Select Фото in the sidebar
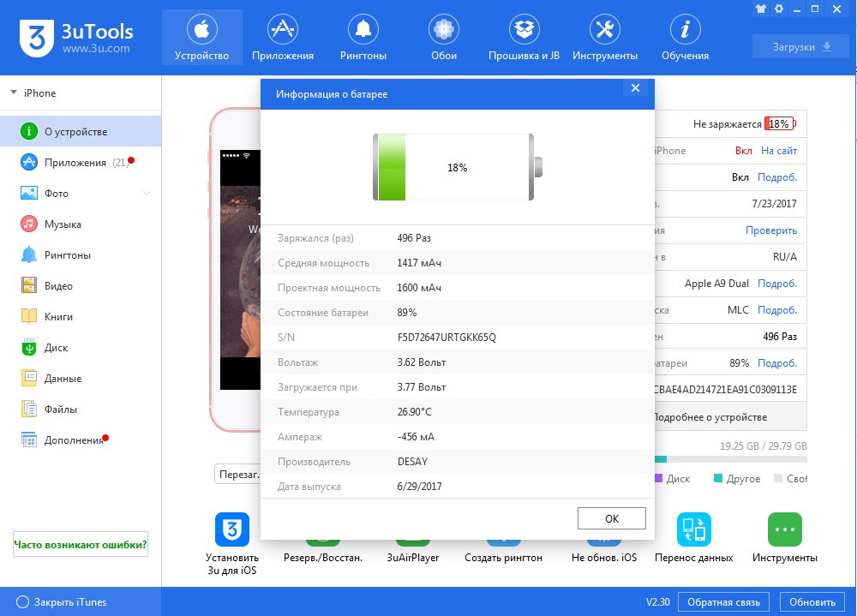This screenshot has width=857, height=616. tap(81, 194)
